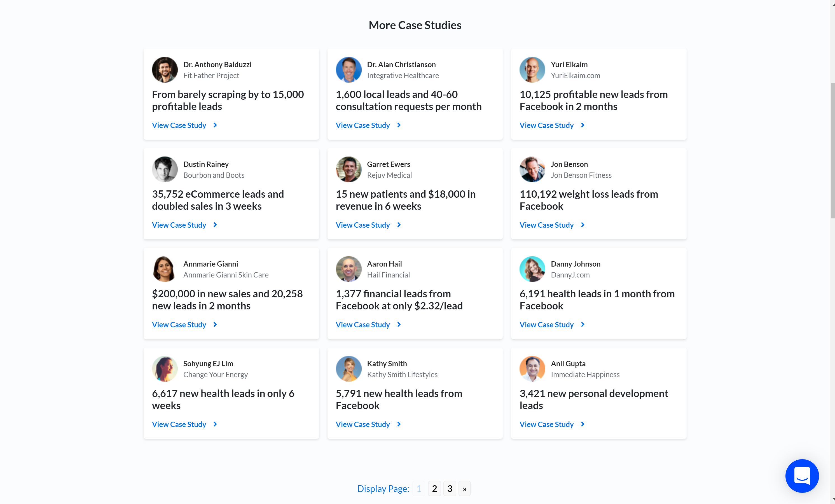Click the arrow on Anil Gupta's case study link
The height and width of the screenshot is (504, 835).
pos(583,424)
